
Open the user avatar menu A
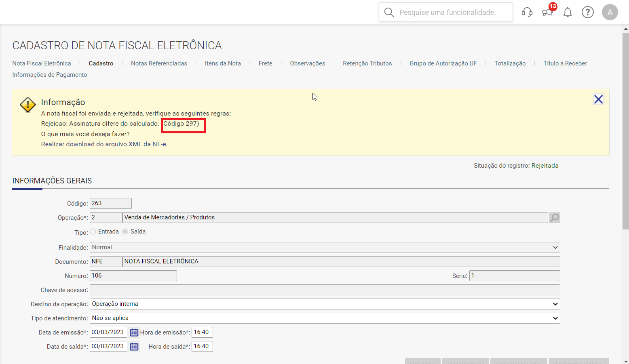pos(610,12)
